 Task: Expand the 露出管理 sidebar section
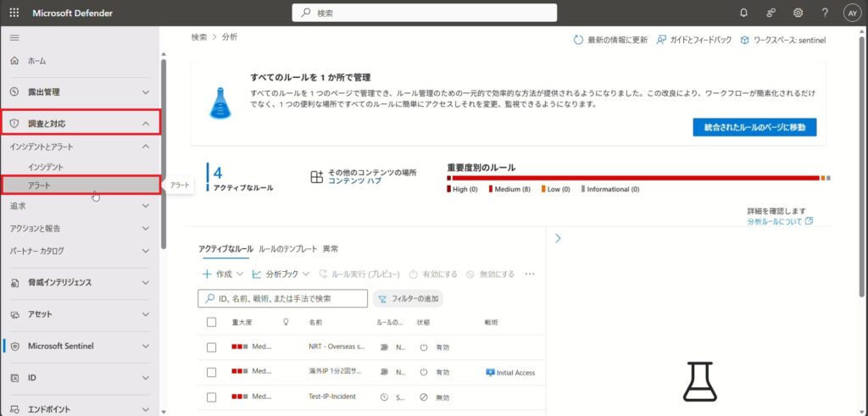click(80, 92)
